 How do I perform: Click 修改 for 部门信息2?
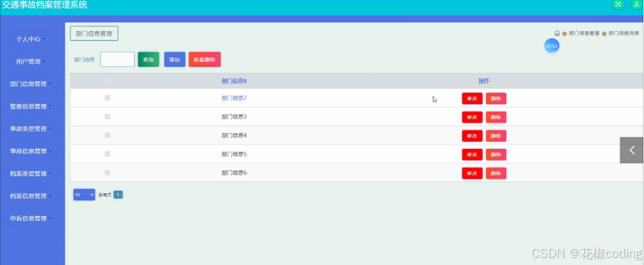click(x=472, y=98)
